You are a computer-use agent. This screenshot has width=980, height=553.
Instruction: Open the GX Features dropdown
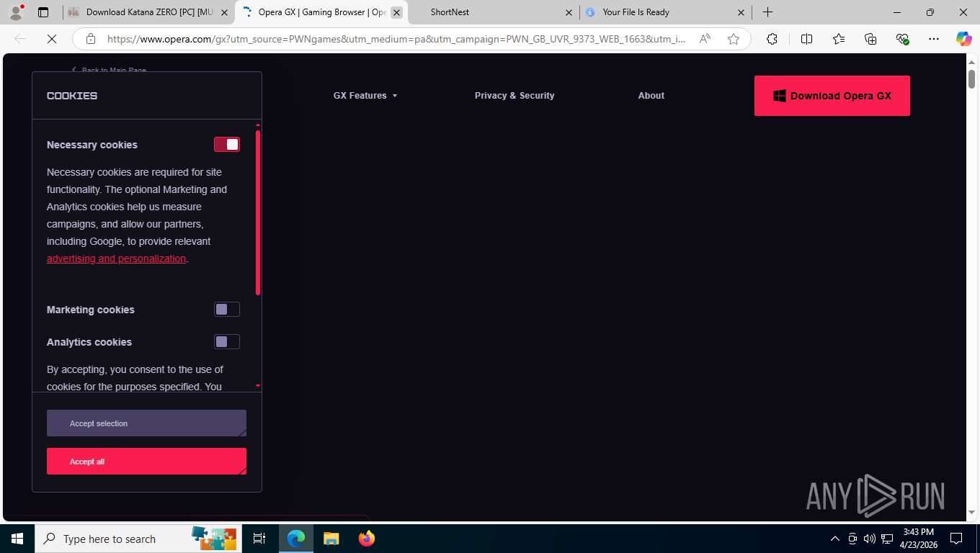coord(365,96)
